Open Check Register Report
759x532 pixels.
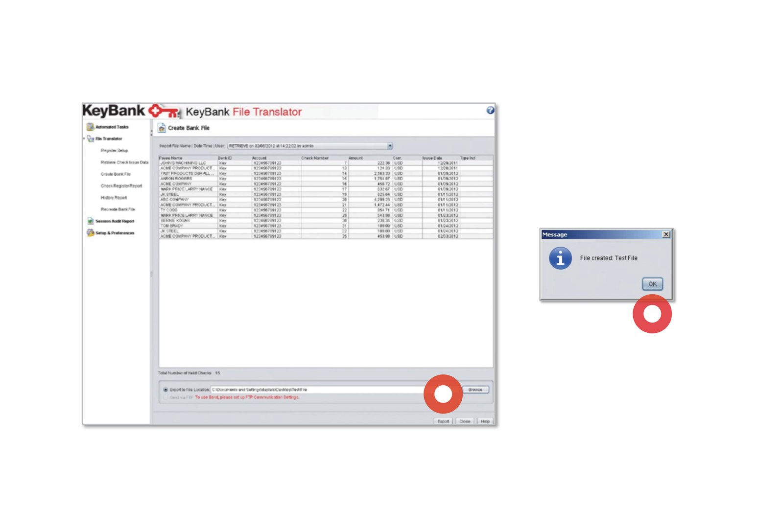pyautogui.click(x=121, y=186)
